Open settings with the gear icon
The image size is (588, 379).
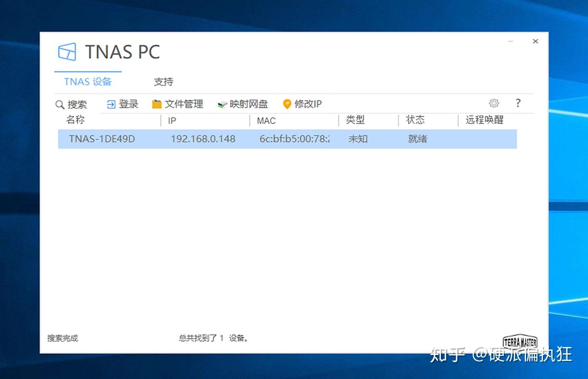click(x=494, y=103)
